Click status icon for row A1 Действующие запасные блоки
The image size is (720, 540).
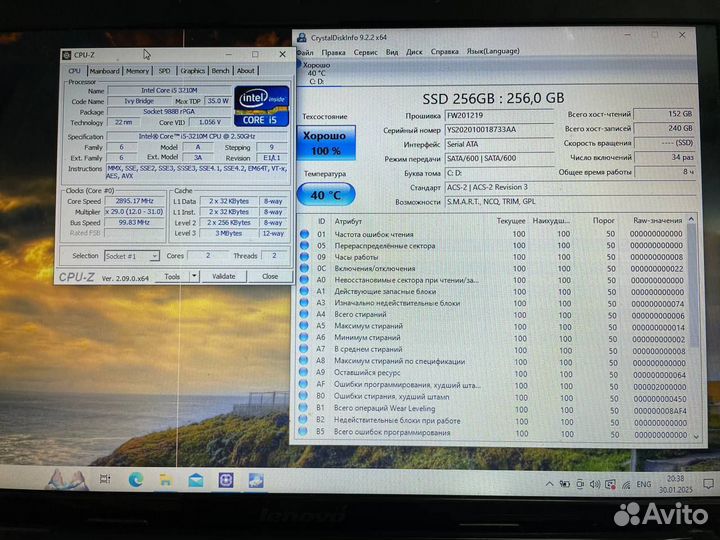[x=304, y=291]
